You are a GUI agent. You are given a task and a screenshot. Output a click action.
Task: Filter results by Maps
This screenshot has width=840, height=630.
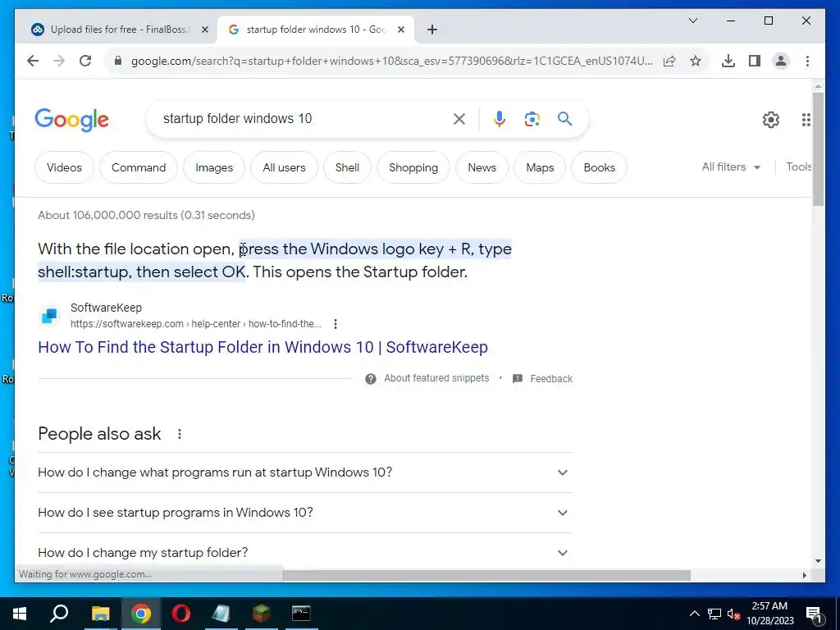tap(540, 167)
